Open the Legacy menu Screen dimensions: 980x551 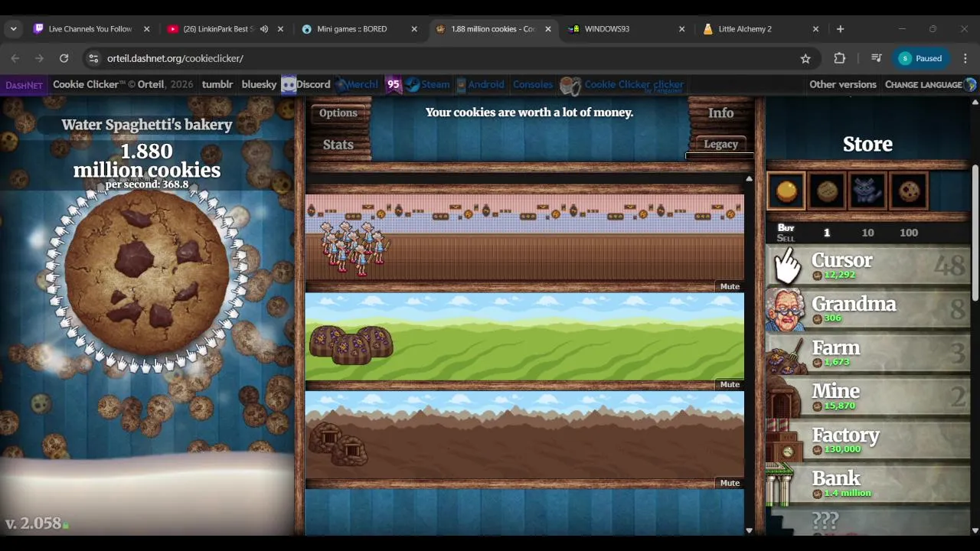click(720, 144)
